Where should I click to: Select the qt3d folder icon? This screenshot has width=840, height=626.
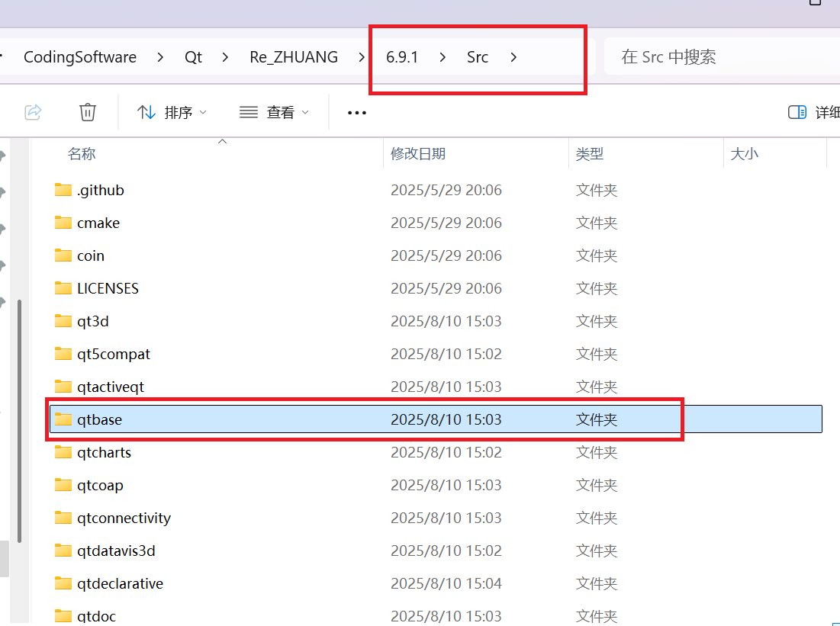point(63,321)
